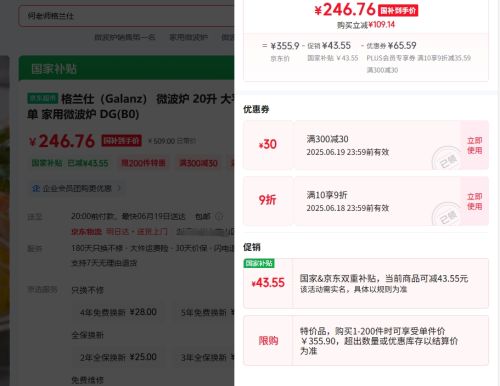
Task: Select the 4年免费换新 ¥28.00 option
Action: point(118,312)
